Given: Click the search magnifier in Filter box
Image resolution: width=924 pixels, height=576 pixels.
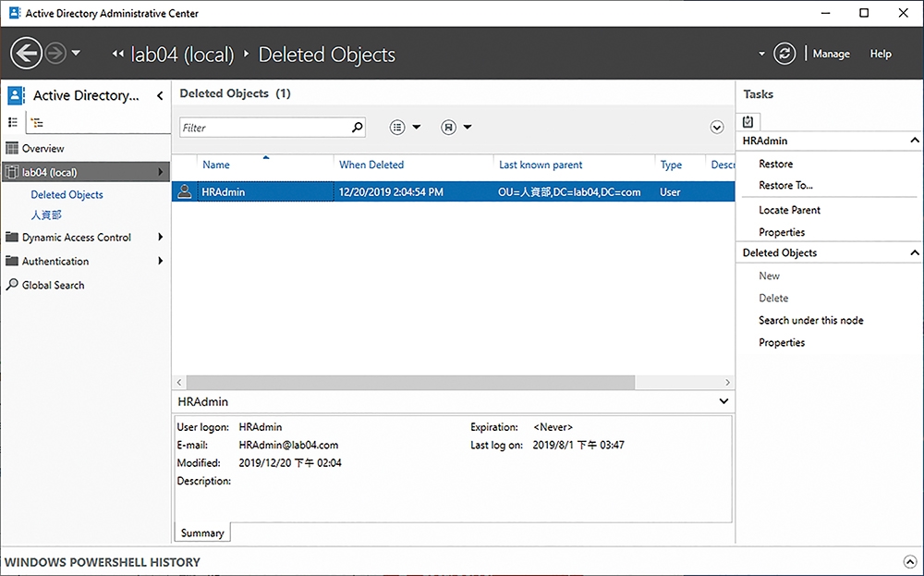Looking at the screenshot, I should (357, 127).
